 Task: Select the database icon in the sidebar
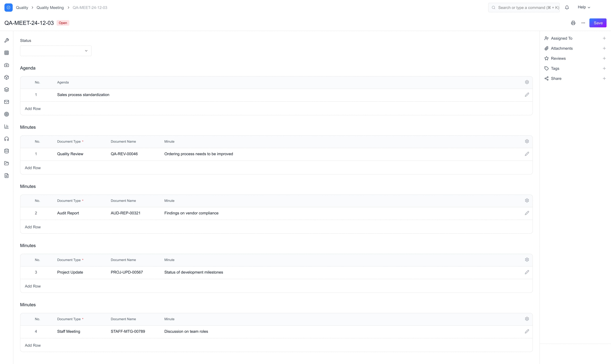pyautogui.click(x=6, y=151)
